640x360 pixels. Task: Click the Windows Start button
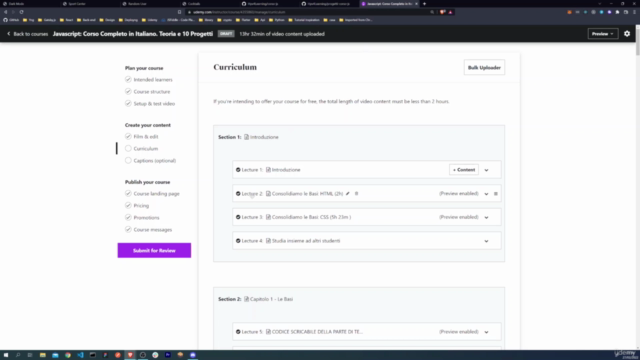(6, 355)
